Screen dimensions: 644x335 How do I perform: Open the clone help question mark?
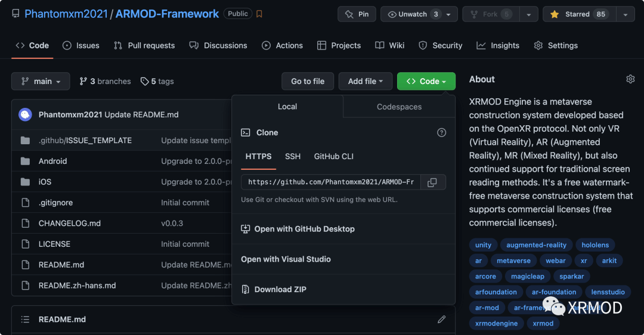[441, 132]
